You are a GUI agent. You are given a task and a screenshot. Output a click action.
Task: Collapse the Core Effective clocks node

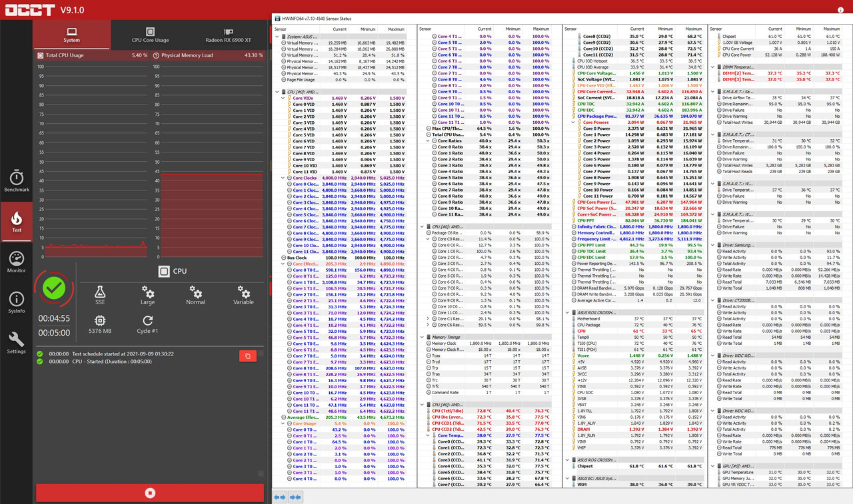coord(283,264)
